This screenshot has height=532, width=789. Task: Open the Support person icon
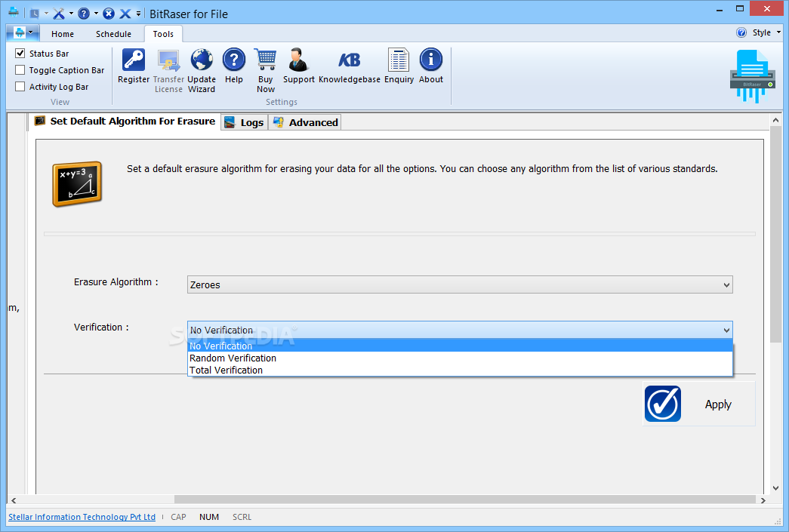[298, 60]
